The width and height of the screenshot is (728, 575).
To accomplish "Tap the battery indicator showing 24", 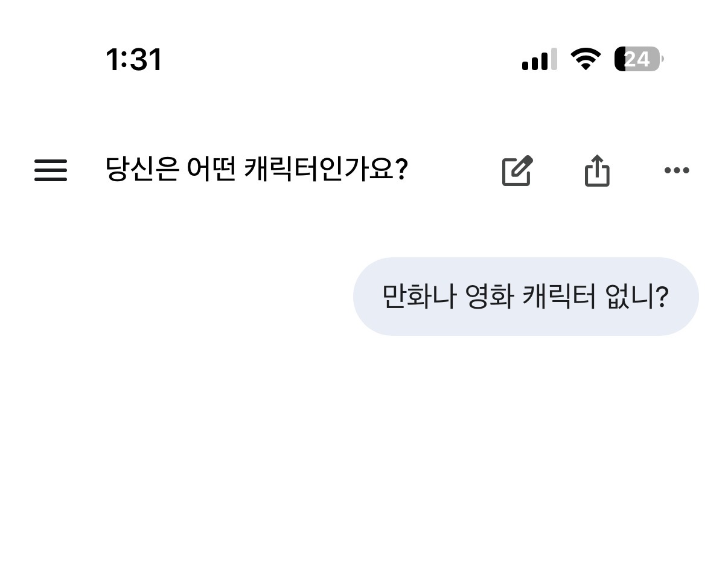I will coord(638,59).
